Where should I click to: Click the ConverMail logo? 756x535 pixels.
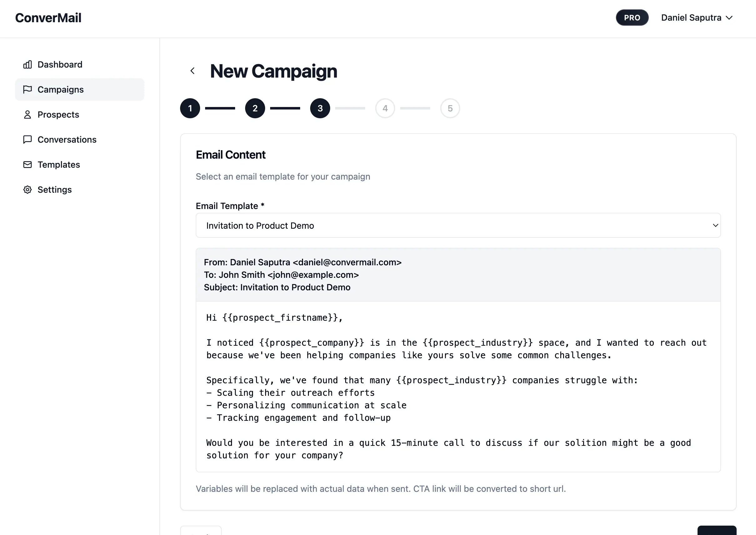(48, 18)
